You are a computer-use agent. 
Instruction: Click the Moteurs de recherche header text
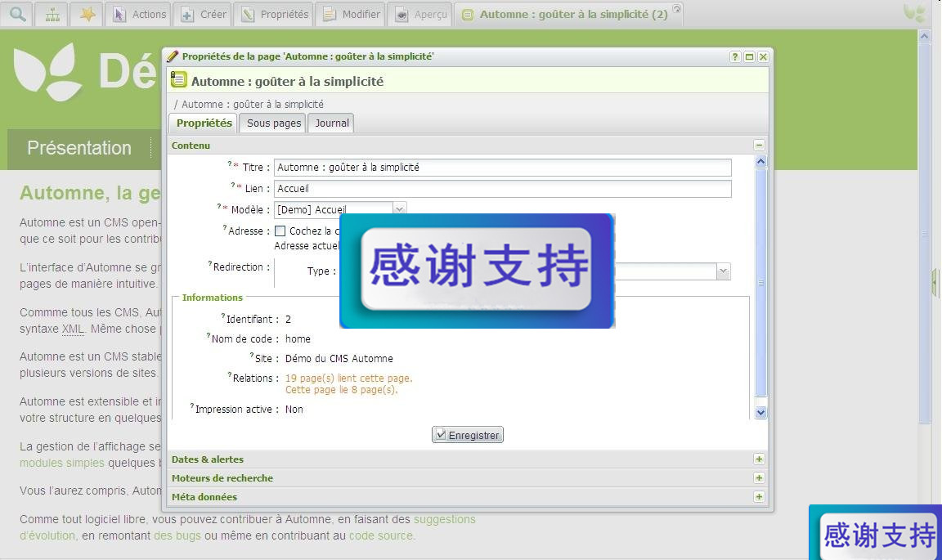(x=222, y=478)
